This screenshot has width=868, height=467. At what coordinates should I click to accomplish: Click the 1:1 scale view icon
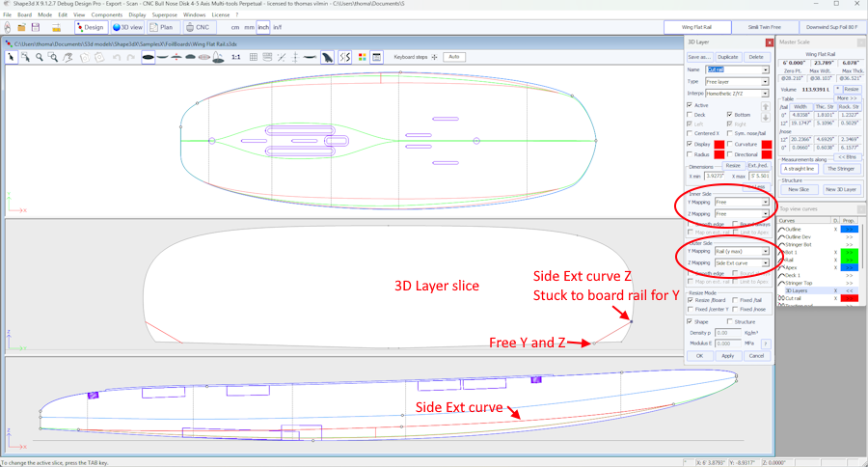click(236, 58)
